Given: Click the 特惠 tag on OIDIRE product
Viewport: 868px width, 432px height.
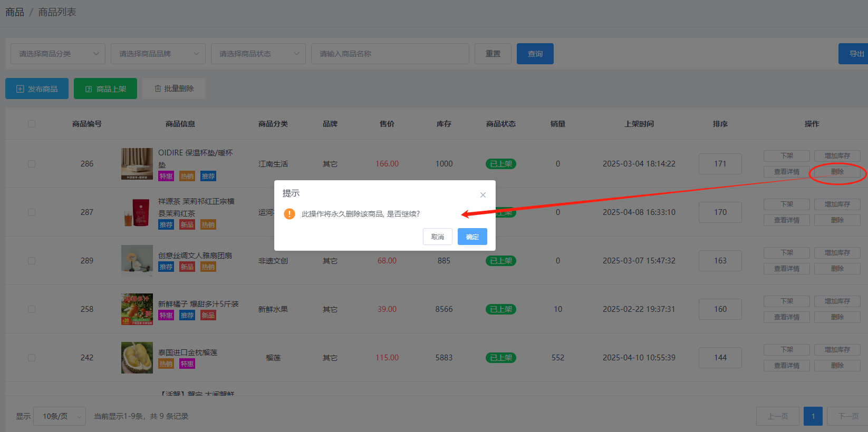Looking at the screenshot, I should [x=166, y=176].
